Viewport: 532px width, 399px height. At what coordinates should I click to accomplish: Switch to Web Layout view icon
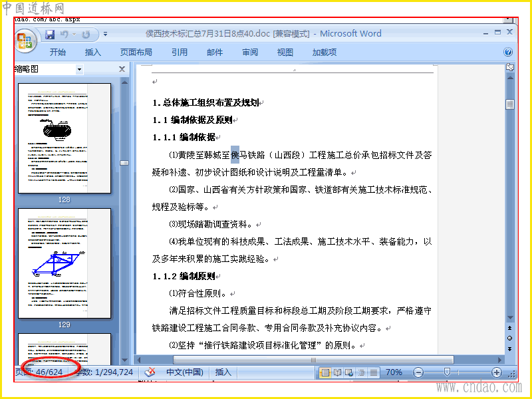pyautogui.click(x=349, y=372)
